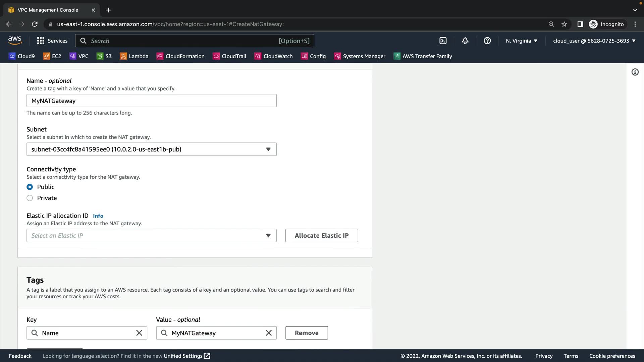Open the cloud_user account menu

594,41
